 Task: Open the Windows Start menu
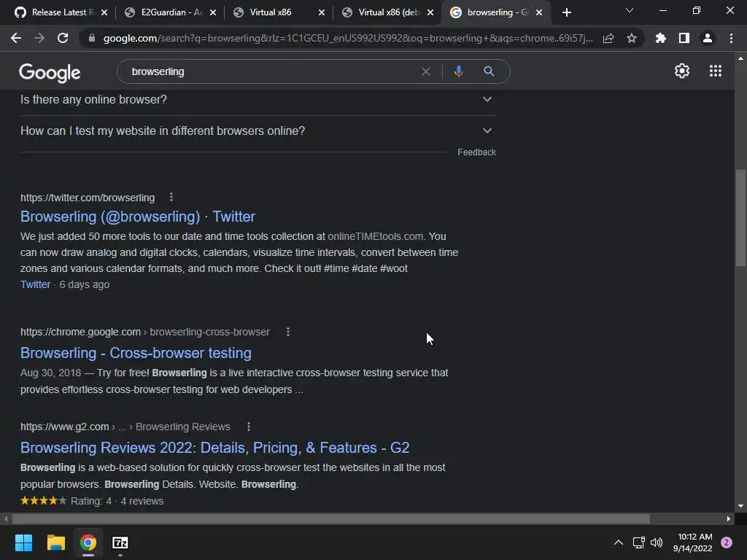pos(23,542)
